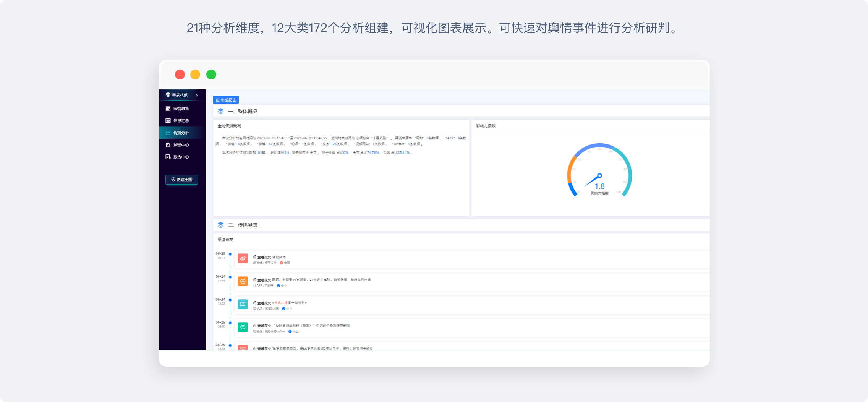Click the list icon beside 信息汇总

point(168,121)
